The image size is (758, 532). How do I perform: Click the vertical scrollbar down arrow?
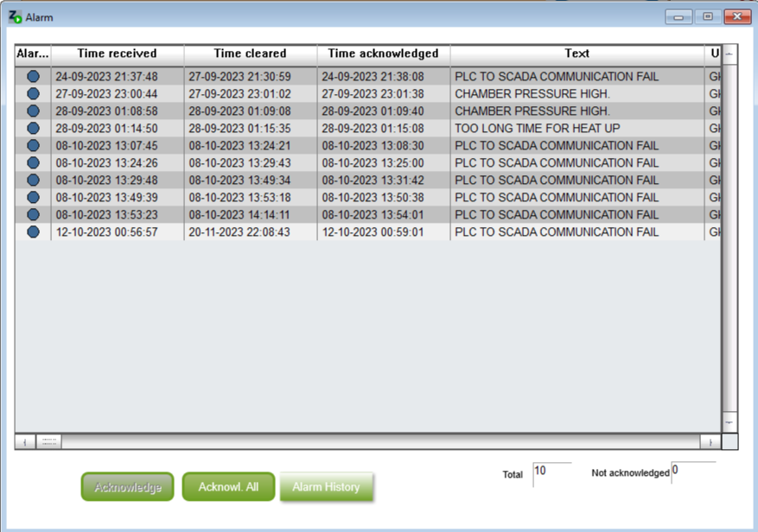coord(729,422)
